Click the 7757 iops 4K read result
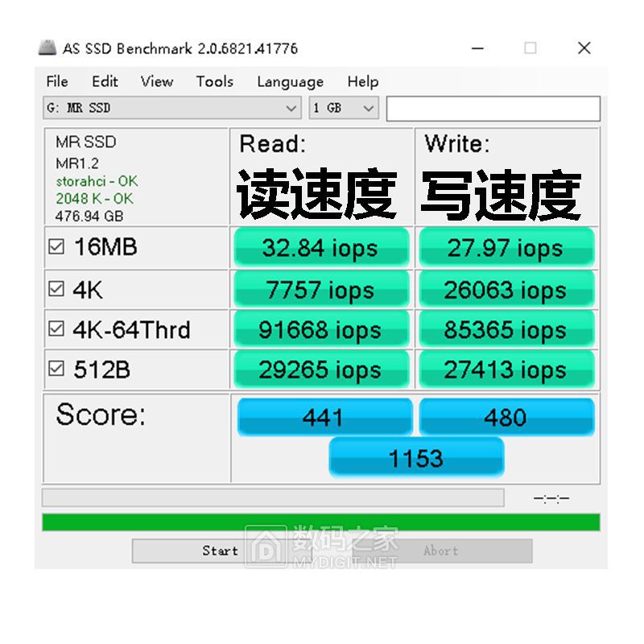This screenshot has height=644, width=644. (321, 289)
